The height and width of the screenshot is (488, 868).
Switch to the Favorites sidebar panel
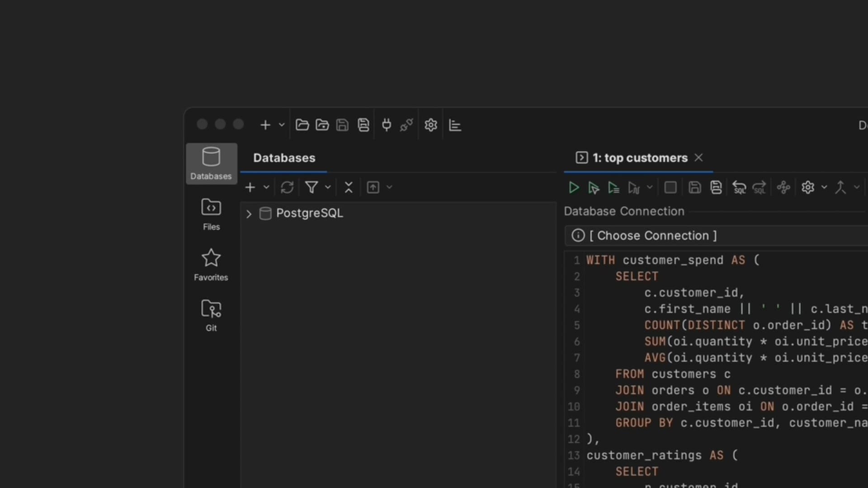[211, 265]
